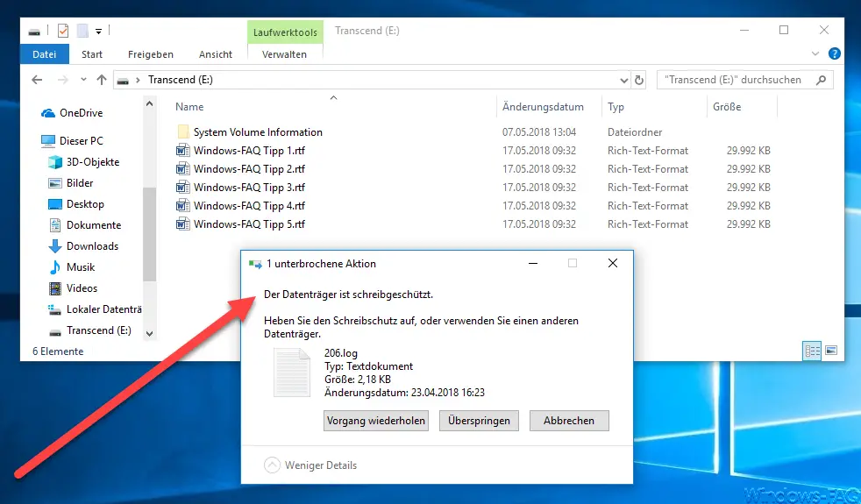The image size is (861, 504).
Task: Close the unterbrochene Aktion dialog
Action: (x=613, y=264)
